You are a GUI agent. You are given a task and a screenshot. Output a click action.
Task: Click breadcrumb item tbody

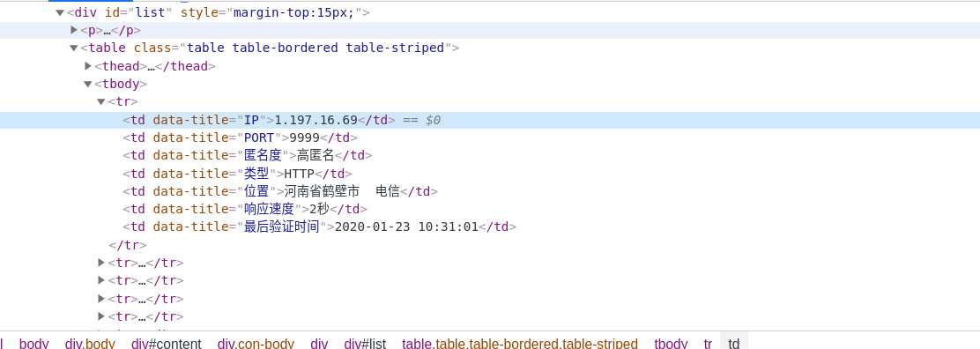[x=671, y=344]
